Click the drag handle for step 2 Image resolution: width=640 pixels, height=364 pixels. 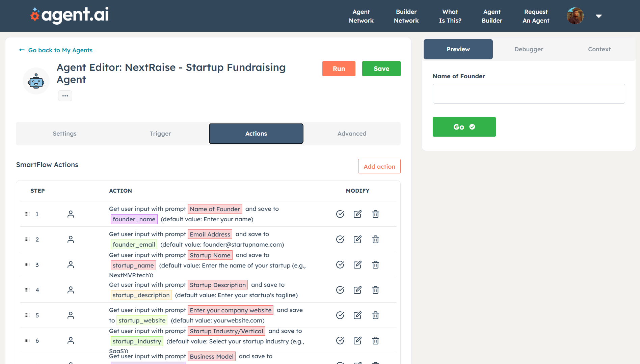click(27, 240)
